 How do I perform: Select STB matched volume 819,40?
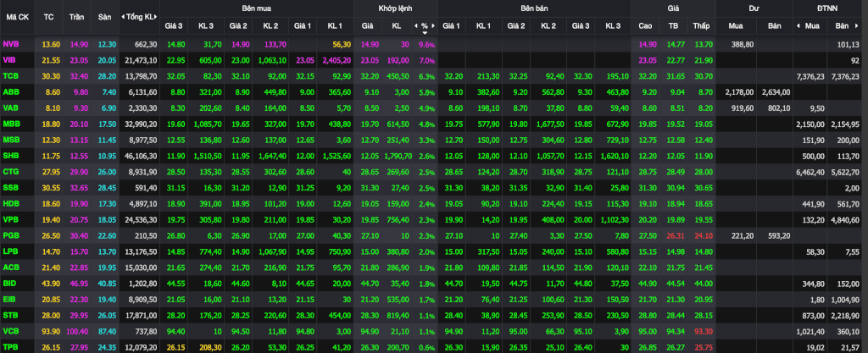[x=397, y=316]
